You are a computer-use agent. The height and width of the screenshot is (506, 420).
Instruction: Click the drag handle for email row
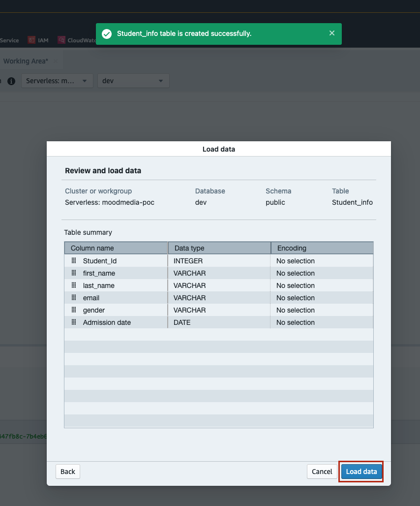coord(74,297)
